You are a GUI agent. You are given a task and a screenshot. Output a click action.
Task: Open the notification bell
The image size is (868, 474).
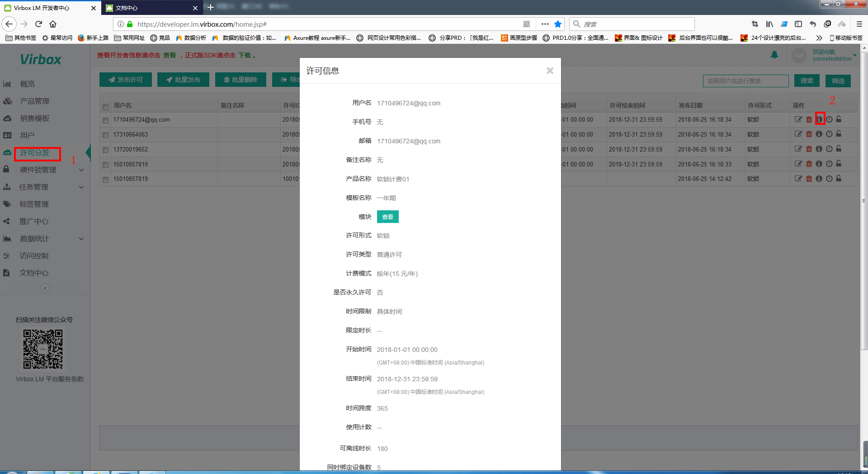click(x=774, y=55)
